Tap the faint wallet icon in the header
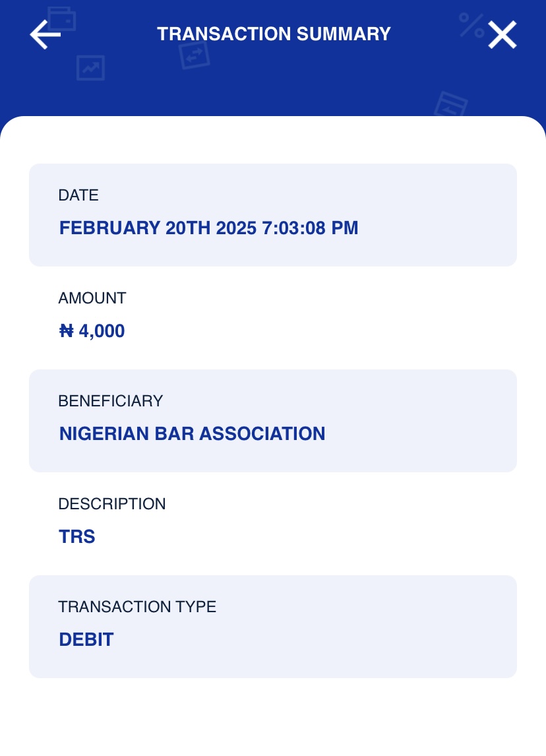Viewport: 546px width, 756px height. tap(61, 19)
